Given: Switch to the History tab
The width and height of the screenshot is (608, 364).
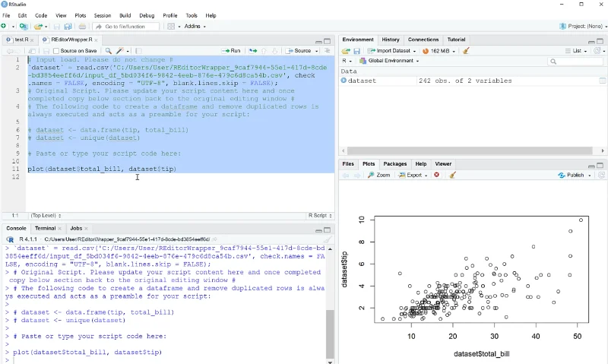Looking at the screenshot, I should [x=391, y=40].
